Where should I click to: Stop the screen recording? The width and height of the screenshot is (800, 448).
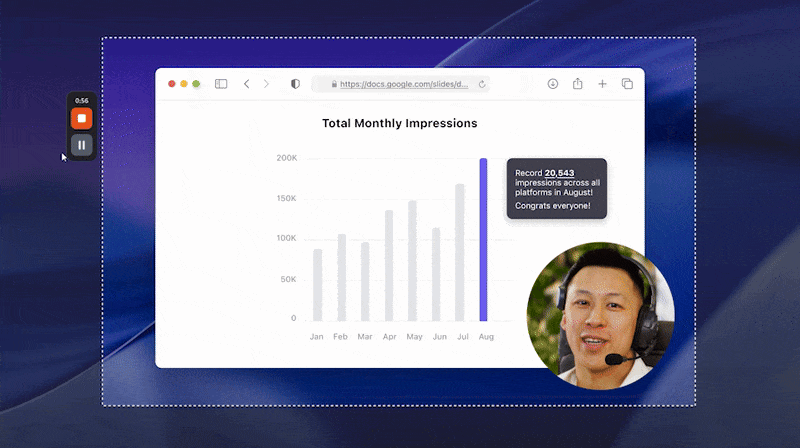[x=81, y=118]
